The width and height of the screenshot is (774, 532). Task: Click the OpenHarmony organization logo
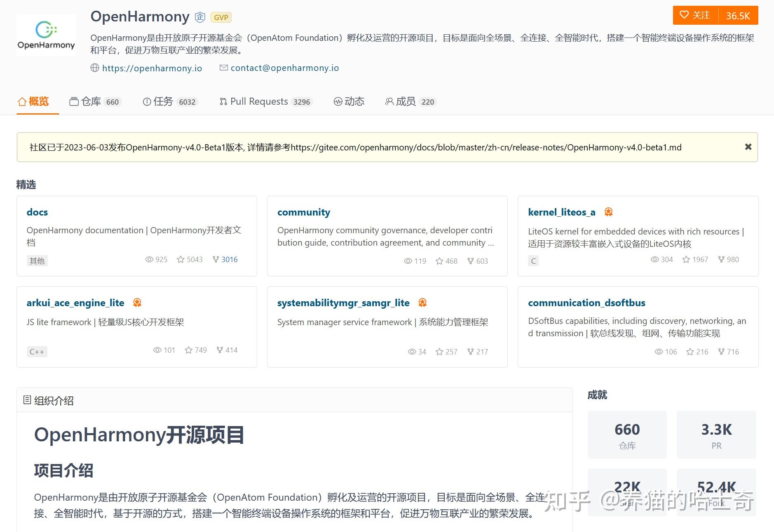coord(46,34)
